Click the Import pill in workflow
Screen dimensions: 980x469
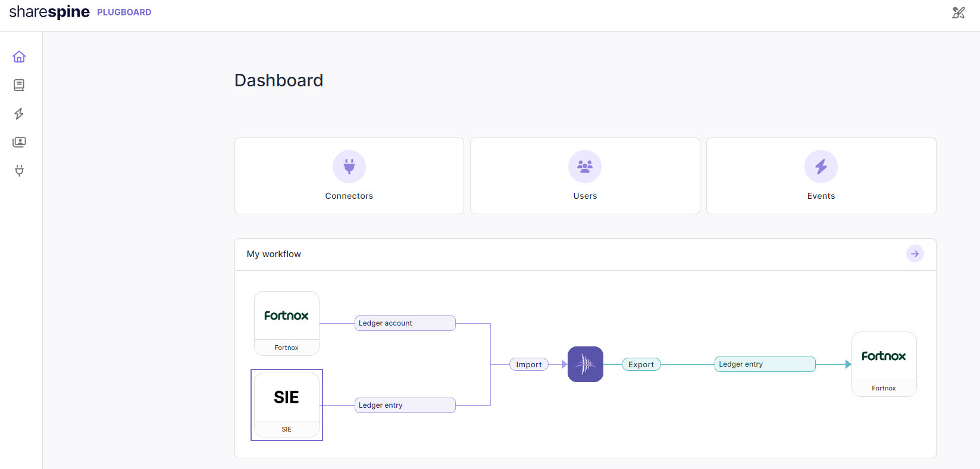coord(529,364)
